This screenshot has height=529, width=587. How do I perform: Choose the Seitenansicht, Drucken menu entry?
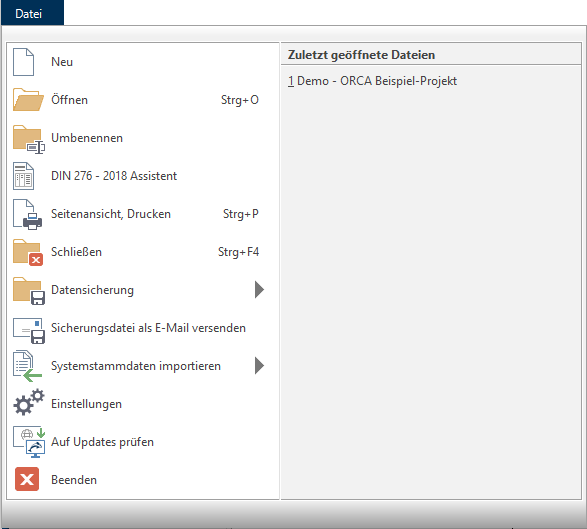(x=143, y=214)
